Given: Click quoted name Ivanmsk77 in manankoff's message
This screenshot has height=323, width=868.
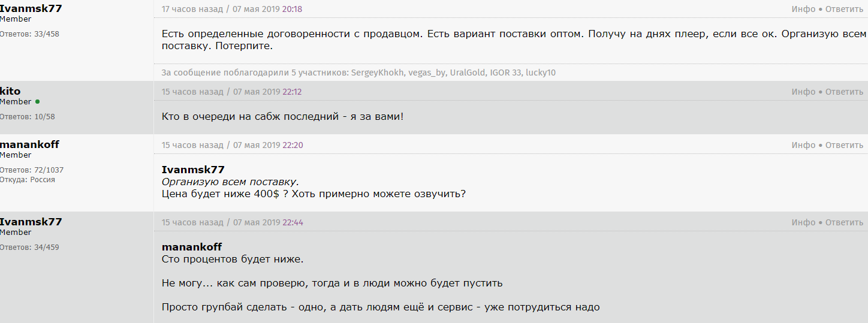Looking at the screenshot, I should coord(193,170).
